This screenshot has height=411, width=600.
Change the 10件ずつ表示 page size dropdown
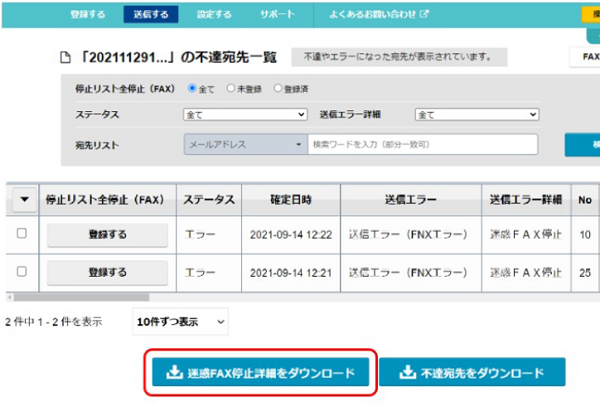pos(180,322)
